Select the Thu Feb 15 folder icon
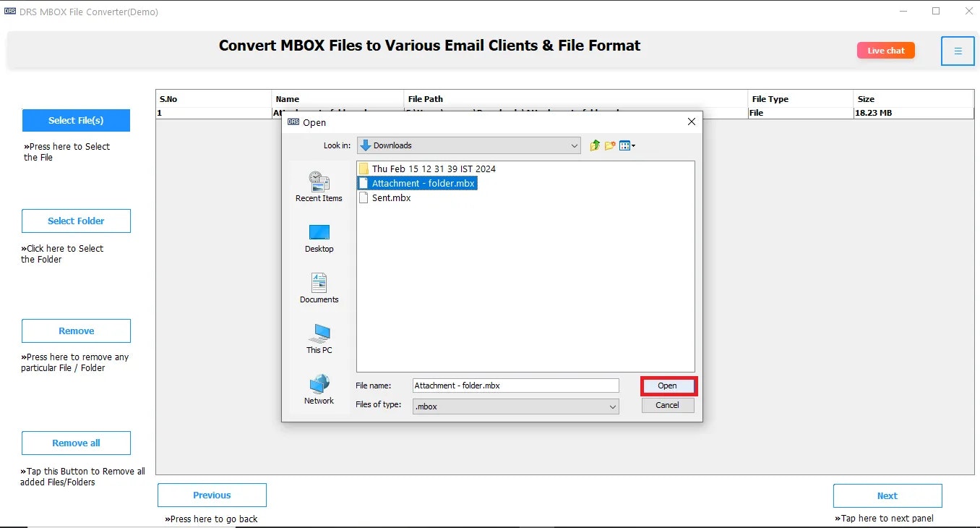This screenshot has height=528, width=980. [x=364, y=169]
